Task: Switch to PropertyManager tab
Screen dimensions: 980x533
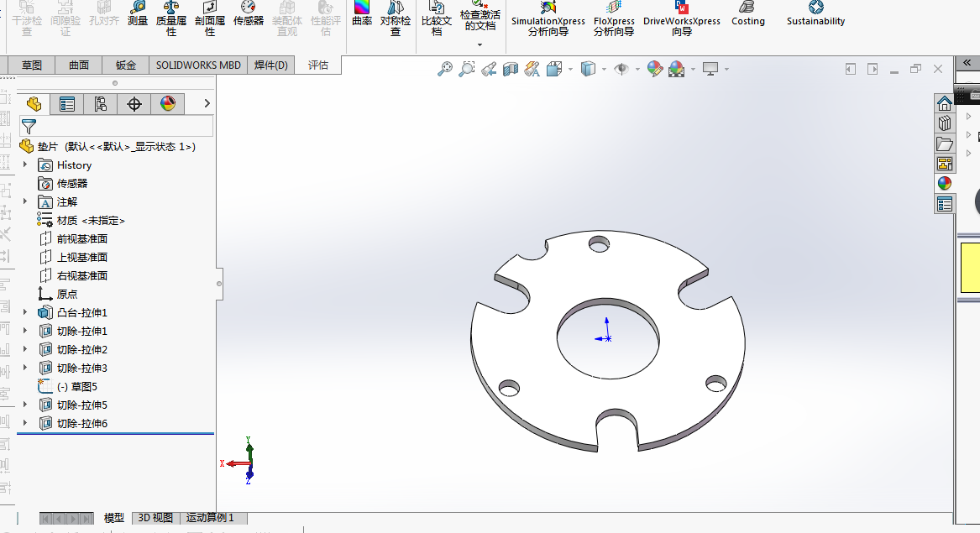Action: (67, 104)
